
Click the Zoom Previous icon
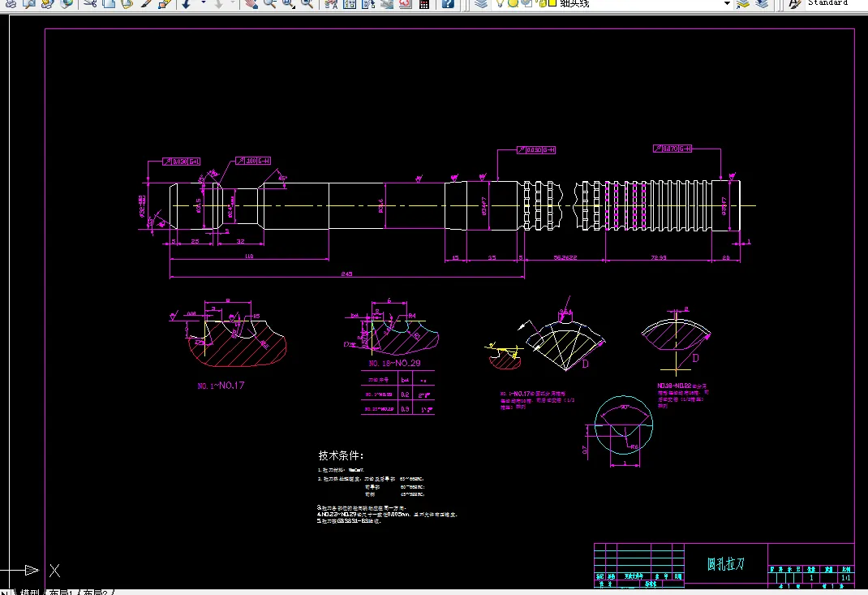point(307,3)
